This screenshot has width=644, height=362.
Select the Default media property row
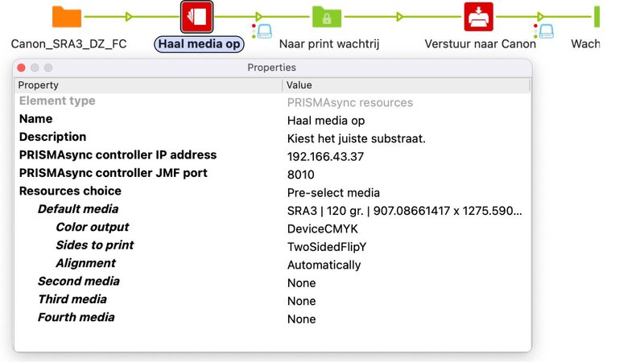click(x=78, y=209)
